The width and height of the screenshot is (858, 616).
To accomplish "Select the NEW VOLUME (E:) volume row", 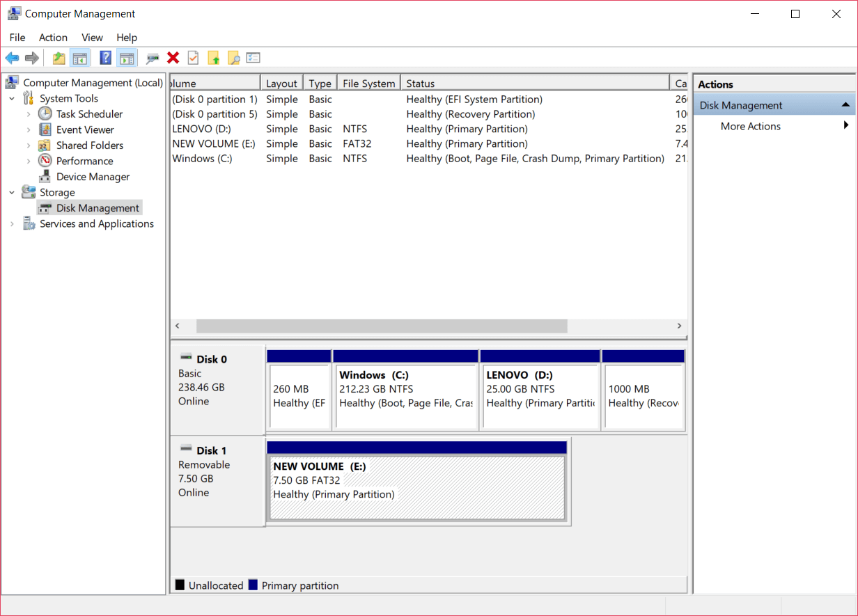I will click(x=428, y=143).
